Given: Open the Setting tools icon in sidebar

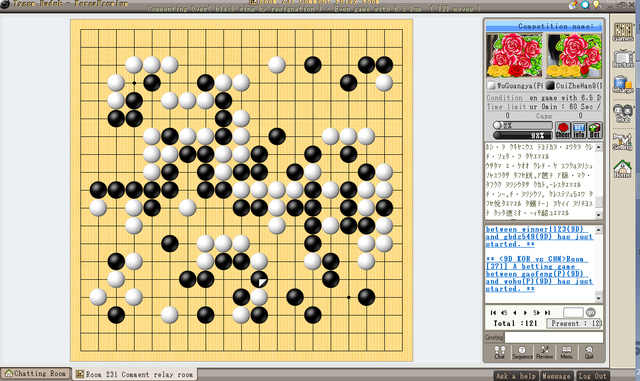Looking at the screenshot, I should [x=623, y=141].
